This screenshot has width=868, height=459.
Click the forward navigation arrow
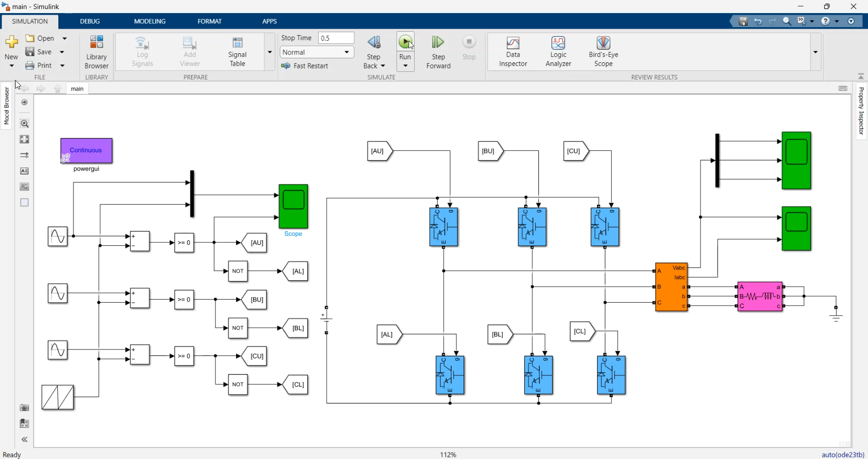(41, 89)
